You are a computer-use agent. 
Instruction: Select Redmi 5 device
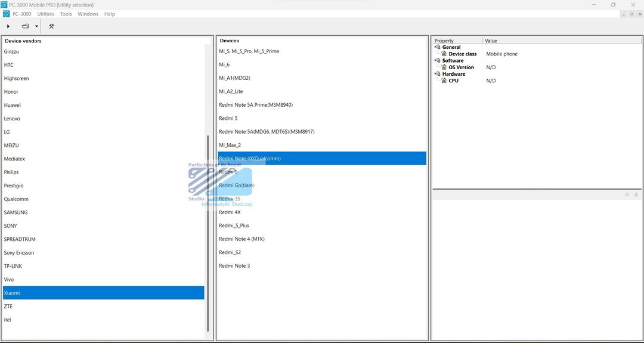[x=322, y=118]
